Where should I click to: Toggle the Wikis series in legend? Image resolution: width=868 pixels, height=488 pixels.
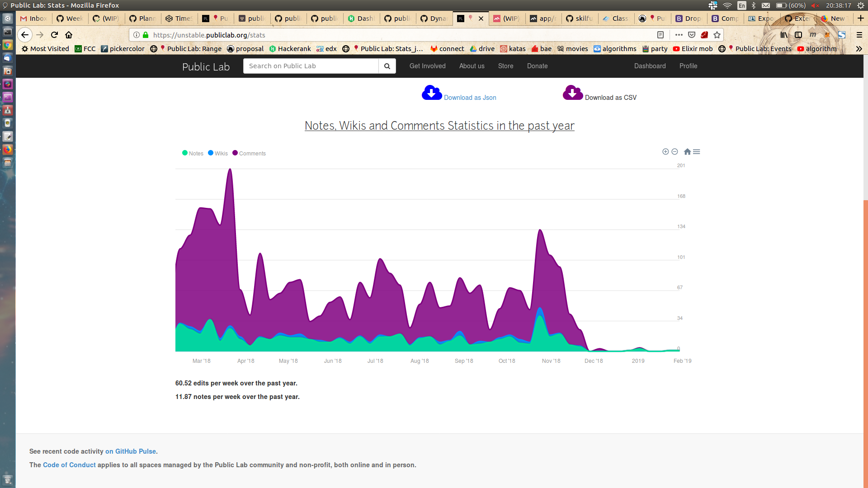tap(218, 153)
